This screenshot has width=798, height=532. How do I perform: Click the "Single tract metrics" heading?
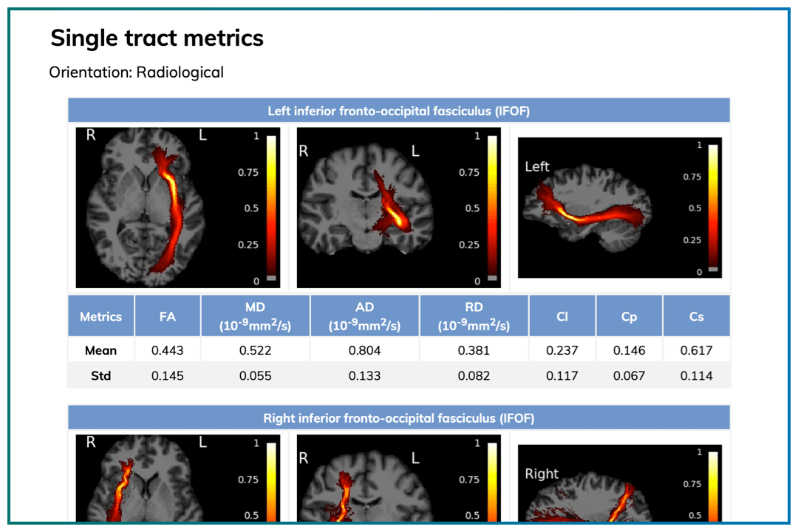[157, 38]
